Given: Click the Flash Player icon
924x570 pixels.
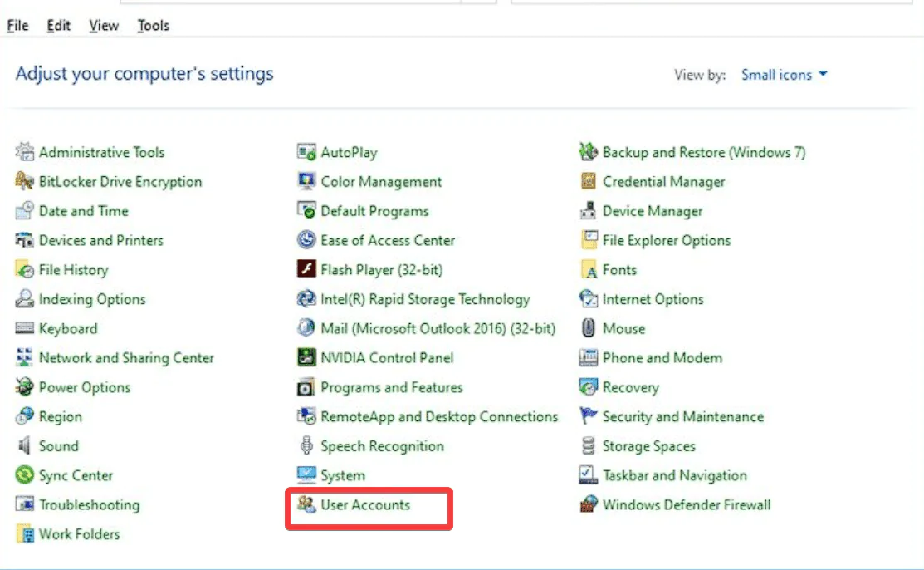Looking at the screenshot, I should click(x=306, y=270).
